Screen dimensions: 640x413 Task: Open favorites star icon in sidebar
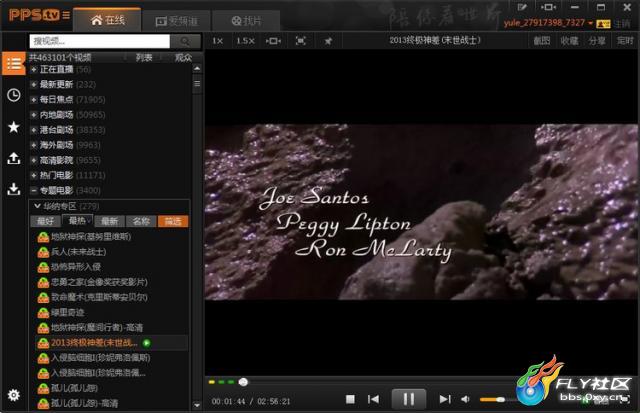pyautogui.click(x=14, y=127)
